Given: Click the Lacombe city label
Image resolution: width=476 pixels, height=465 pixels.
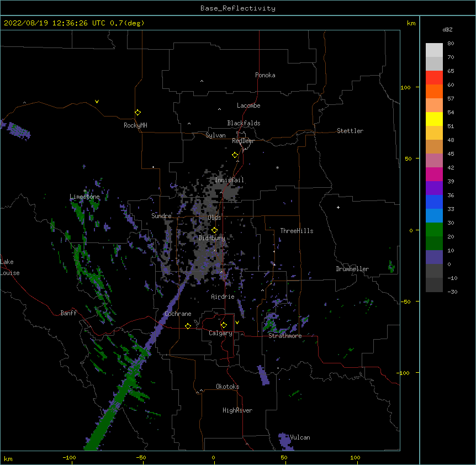Looking at the screenshot, I should click(248, 105).
